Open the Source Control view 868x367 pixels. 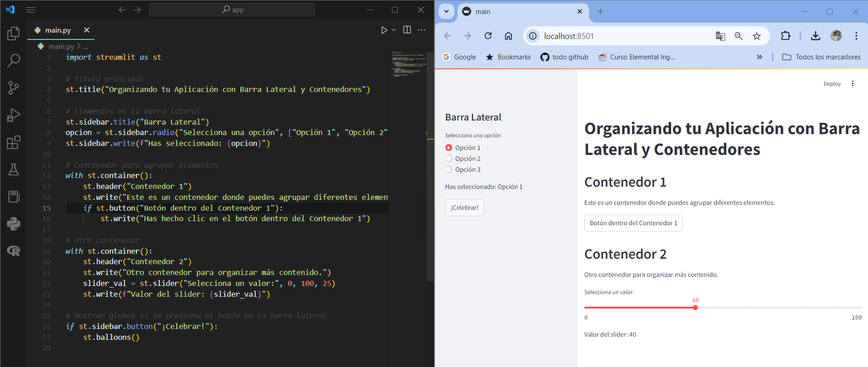pos(14,88)
